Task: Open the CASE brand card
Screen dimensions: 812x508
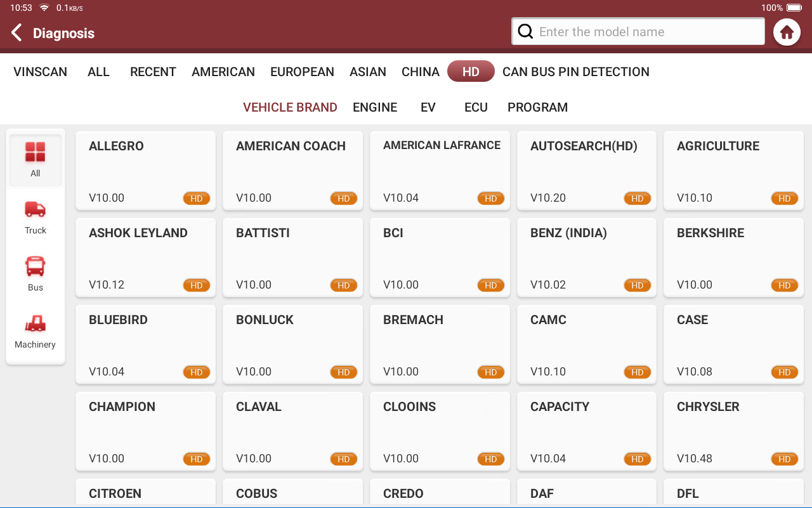Action: click(x=733, y=344)
